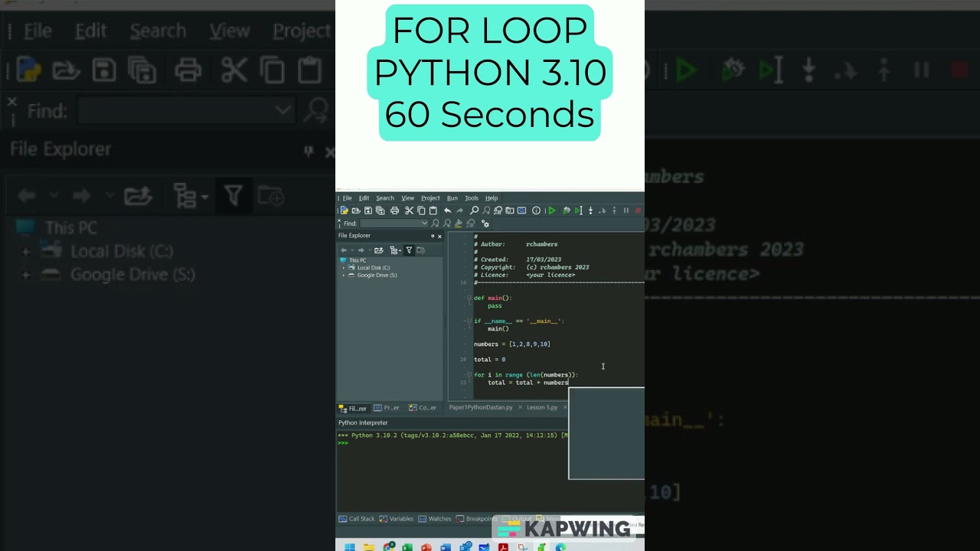Open Find options gear icon
Image resolution: width=980 pixels, height=551 pixels.
[x=485, y=223]
